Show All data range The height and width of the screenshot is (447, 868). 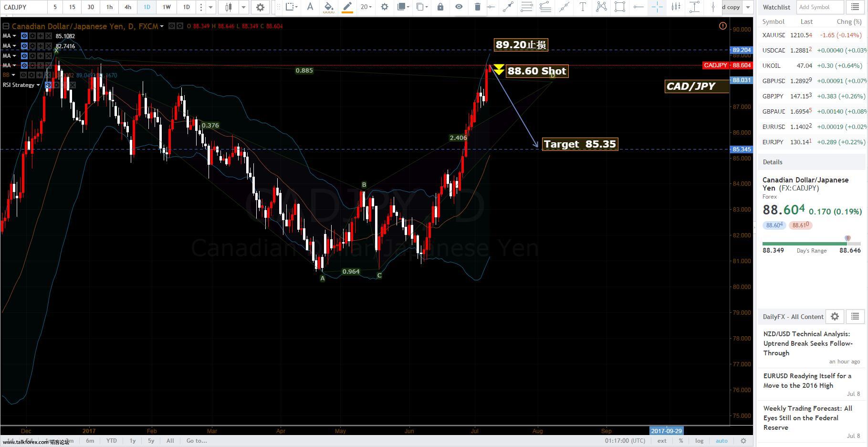170,441
